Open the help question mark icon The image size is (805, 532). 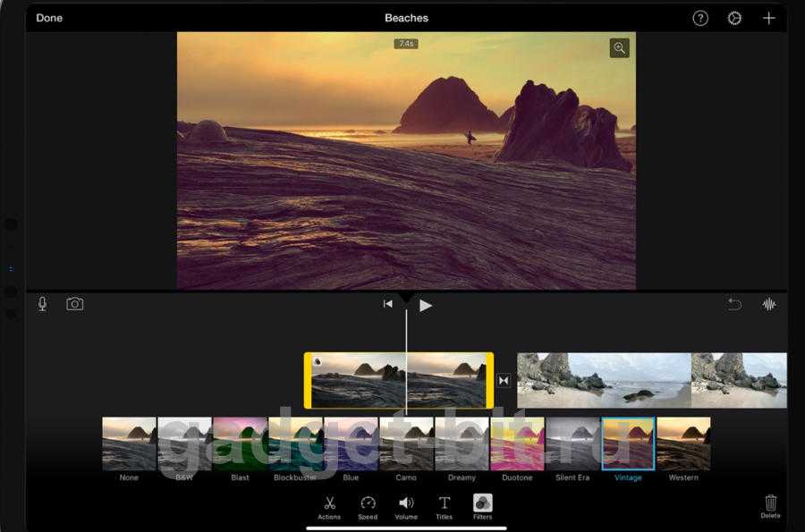[x=700, y=18]
